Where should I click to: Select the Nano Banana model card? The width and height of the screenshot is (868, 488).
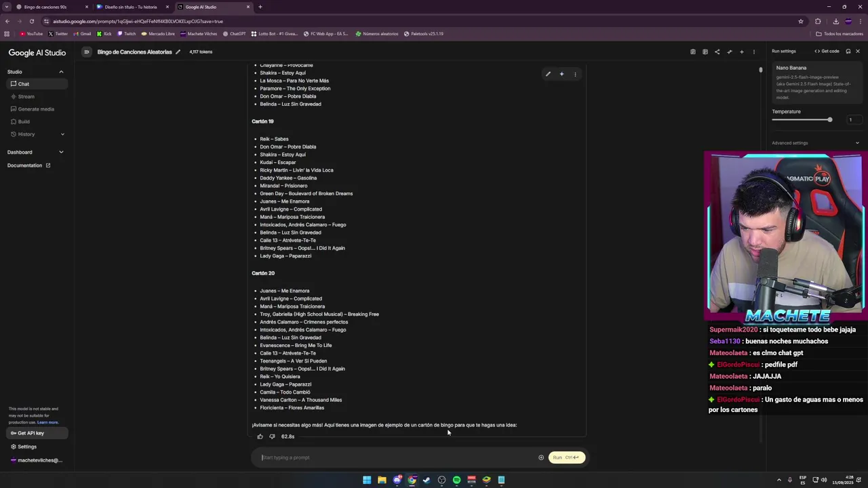(816, 82)
